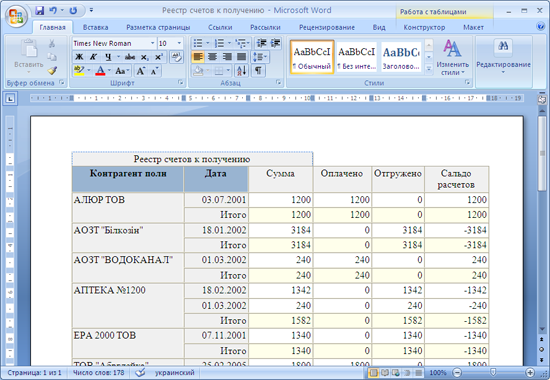
Task: Switch to the Рецензирование tab
Action: (x=327, y=27)
